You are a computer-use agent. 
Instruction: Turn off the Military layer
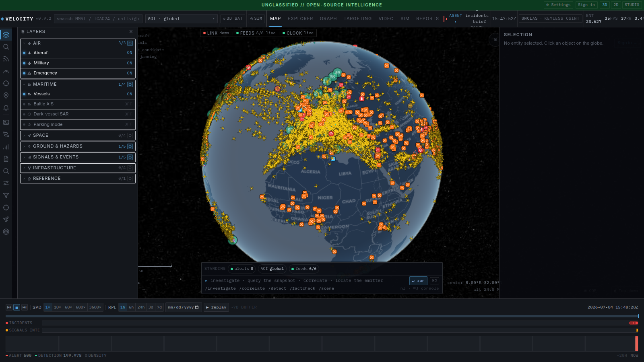78,63
